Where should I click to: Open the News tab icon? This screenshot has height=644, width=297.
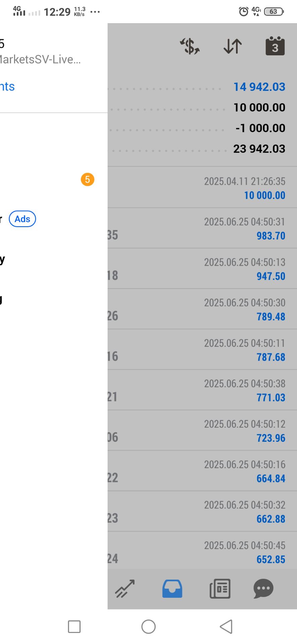(x=220, y=589)
